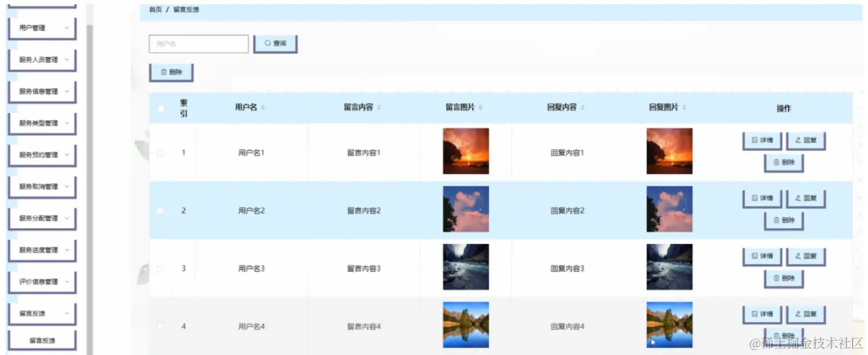Click 回复 for row 用户名4
The image size is (868, 355).
pos(806,314)
